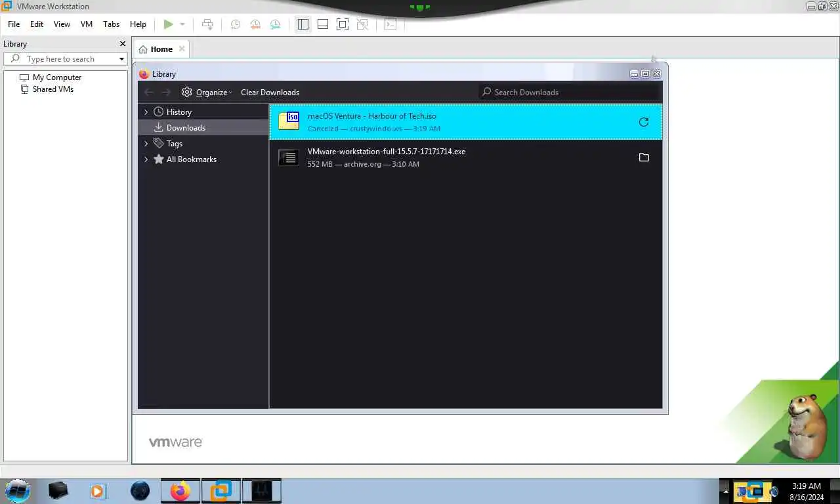Expand the All Bookmarks tree node

tap(146, 159)
